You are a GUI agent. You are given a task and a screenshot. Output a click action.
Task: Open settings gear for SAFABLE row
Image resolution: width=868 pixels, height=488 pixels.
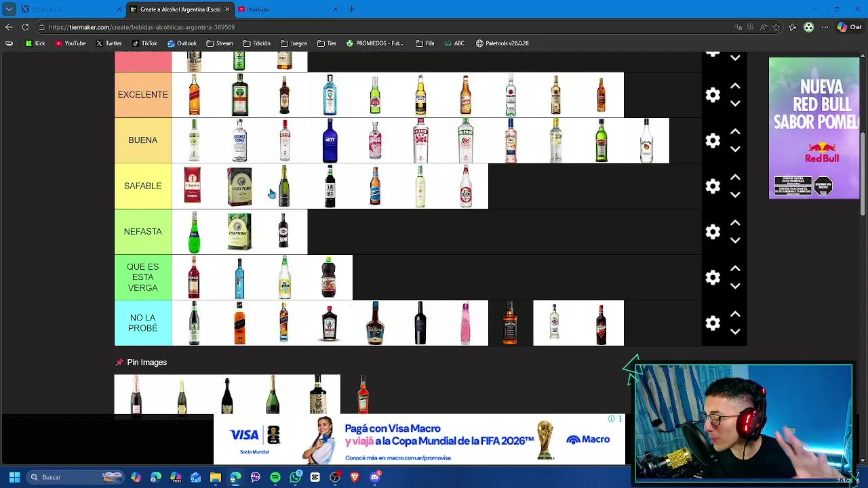click(713, 186)
